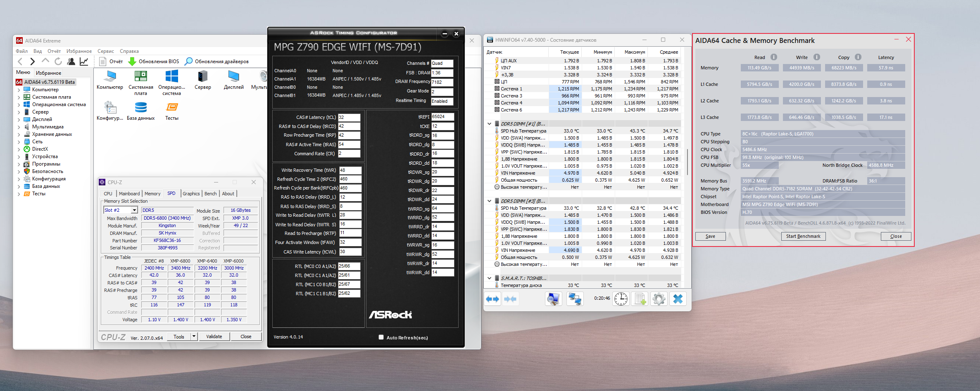The width and height of the screenshot is (980, 391).
Task: Open the Вид menu in AIDA64
Action: pyautogui.click(x=38, y=51)
